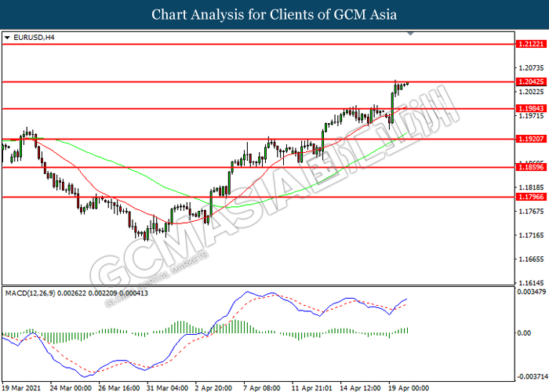Click the 19 Mar 2021 date label
The width and height of the screenshot is (549, 392).
21,388
